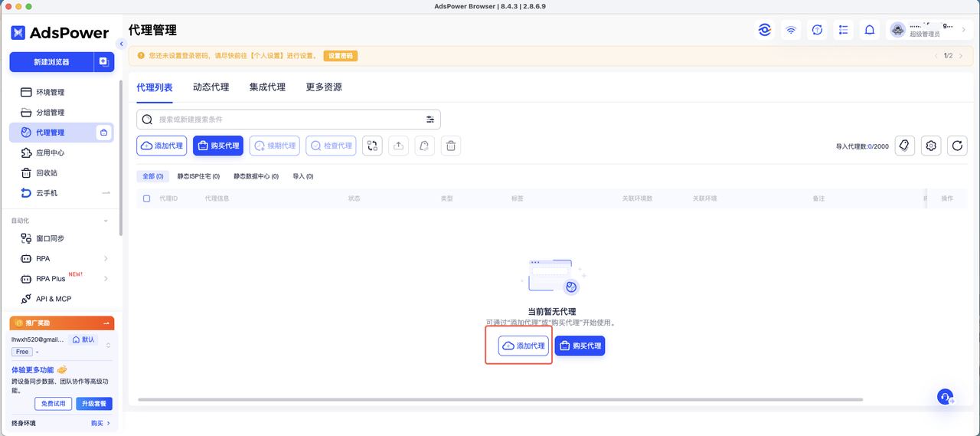Filter by 静态数据中心 (0)

(256, 176)
